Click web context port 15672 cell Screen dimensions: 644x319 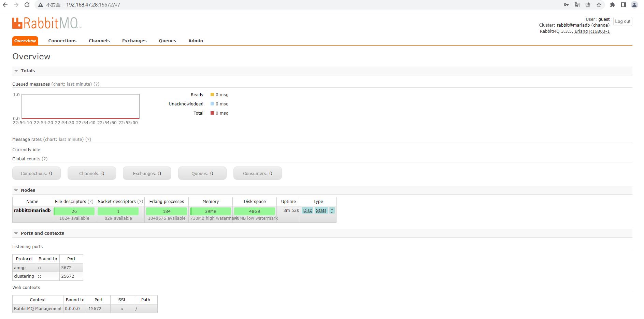99,309
